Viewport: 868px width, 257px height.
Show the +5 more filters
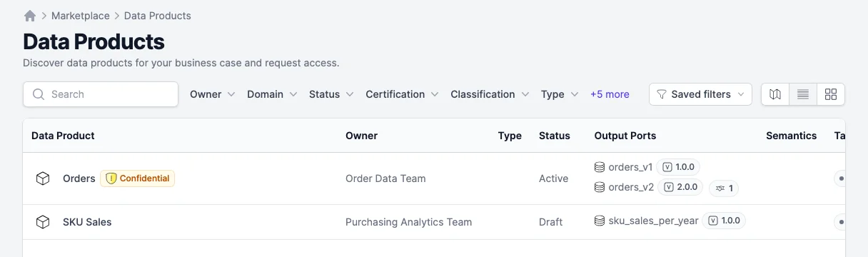pos(610,94)
